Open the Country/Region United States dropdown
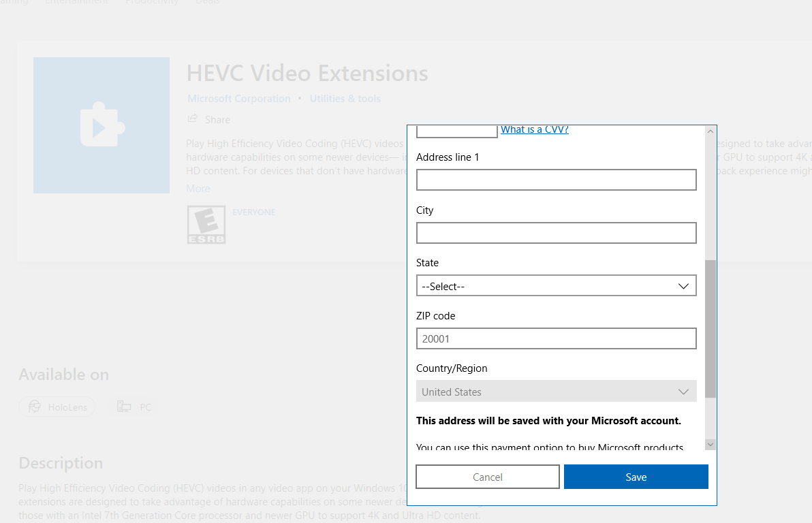 [x=556, y=392]
